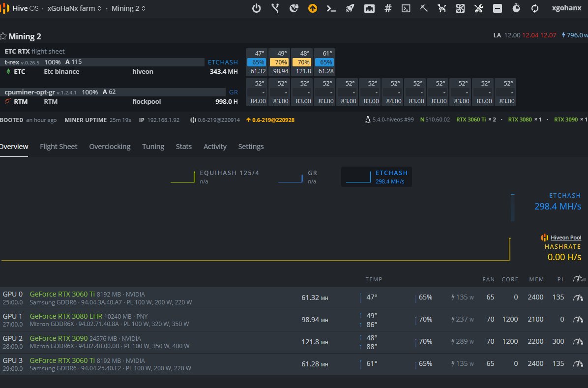This screenshot has height=388, width=588.
Task: Expand the Mining 2 worker dropdown in breadcrumb
Action: coord(128,8)
